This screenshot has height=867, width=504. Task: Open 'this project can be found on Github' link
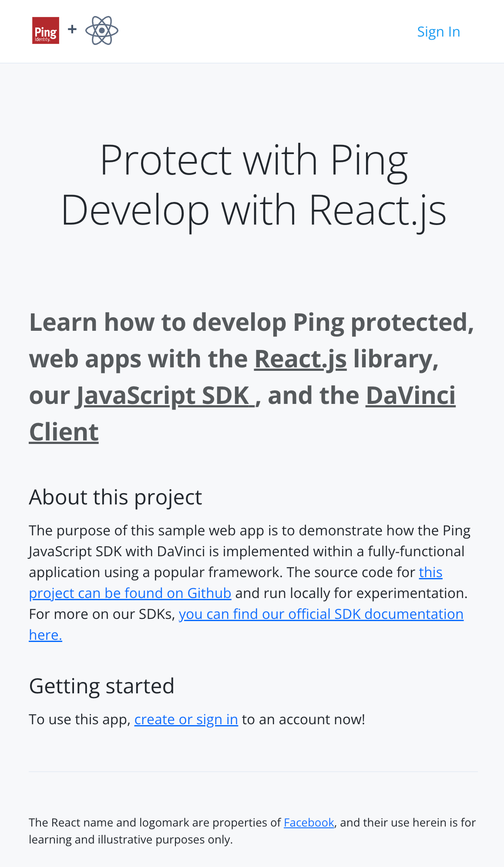click(x=130, y=593)
